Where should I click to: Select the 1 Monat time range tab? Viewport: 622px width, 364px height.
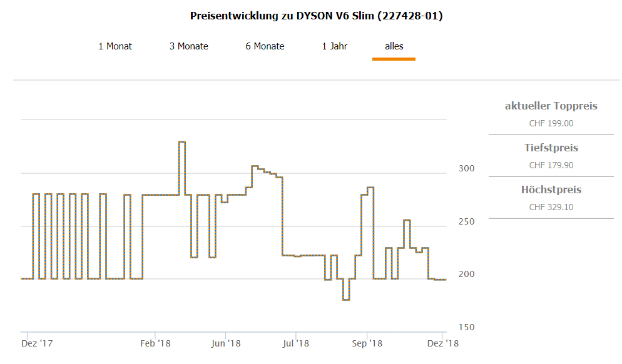(115, 46)
